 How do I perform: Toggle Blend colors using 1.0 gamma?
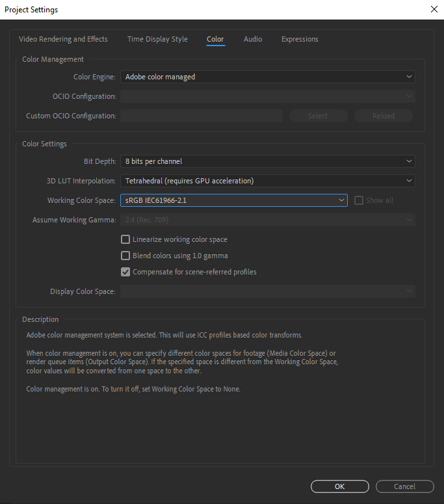tap(126, 256)
